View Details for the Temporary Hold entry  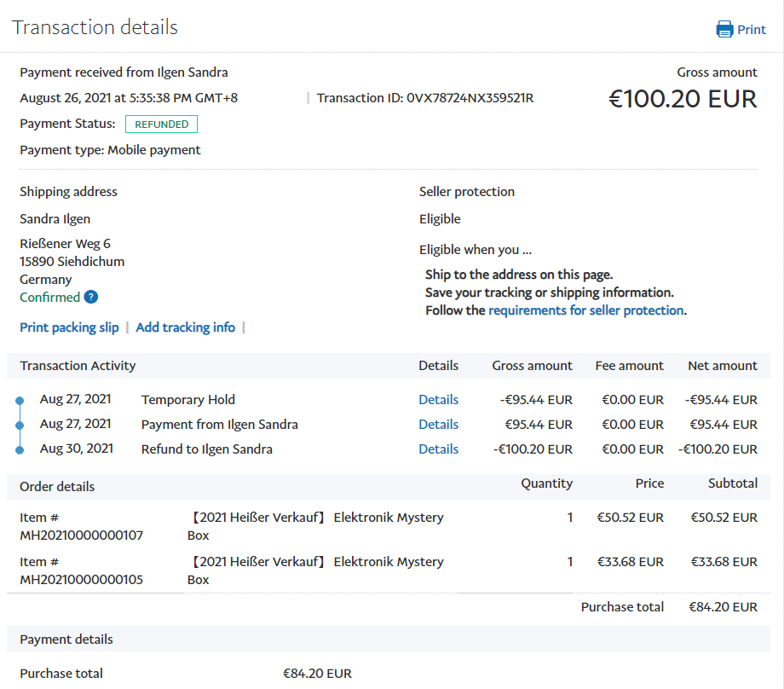[438, 400]
